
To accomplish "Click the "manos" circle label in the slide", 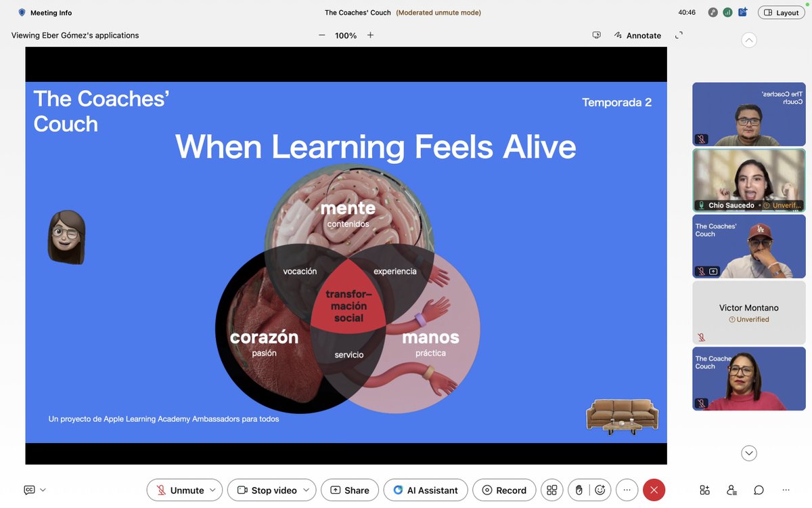I will 431,337.
